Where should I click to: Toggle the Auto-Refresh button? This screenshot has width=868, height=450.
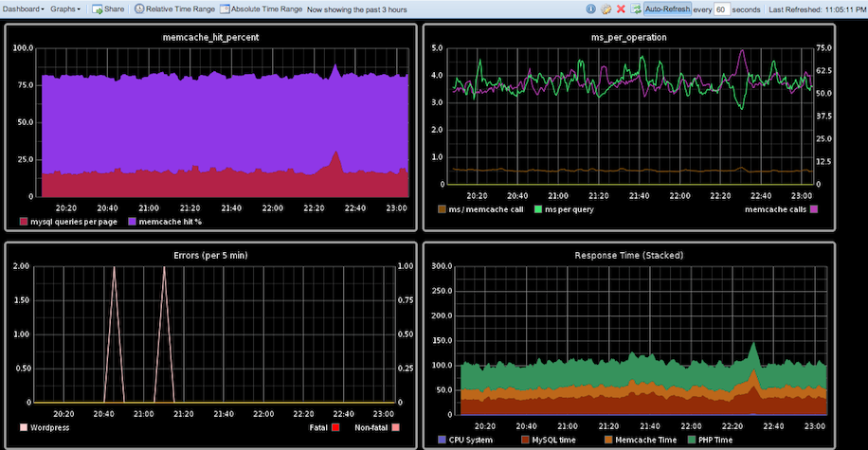[667, 9]
